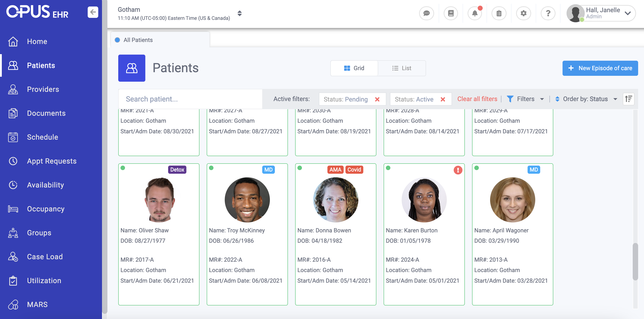Open the clipboard tasks icon
Screen dimensions: 644x319
click(499, 13)
